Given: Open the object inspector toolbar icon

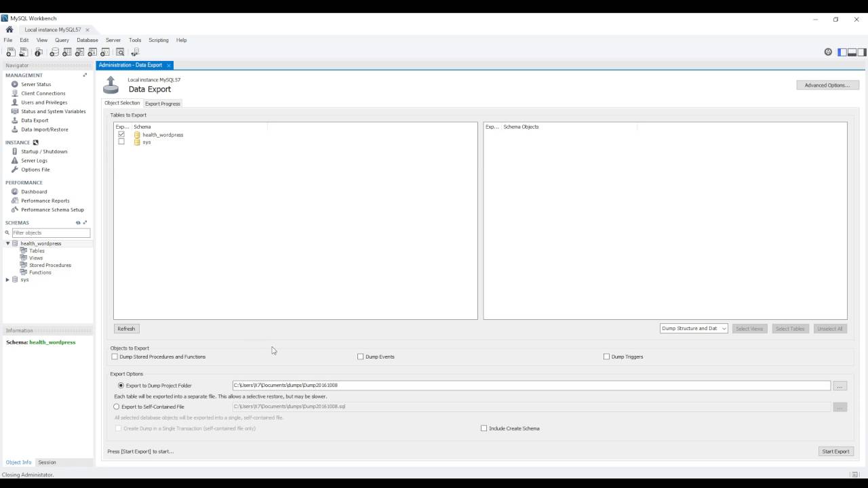Looking at the screenshot, I should click(39, 52).
